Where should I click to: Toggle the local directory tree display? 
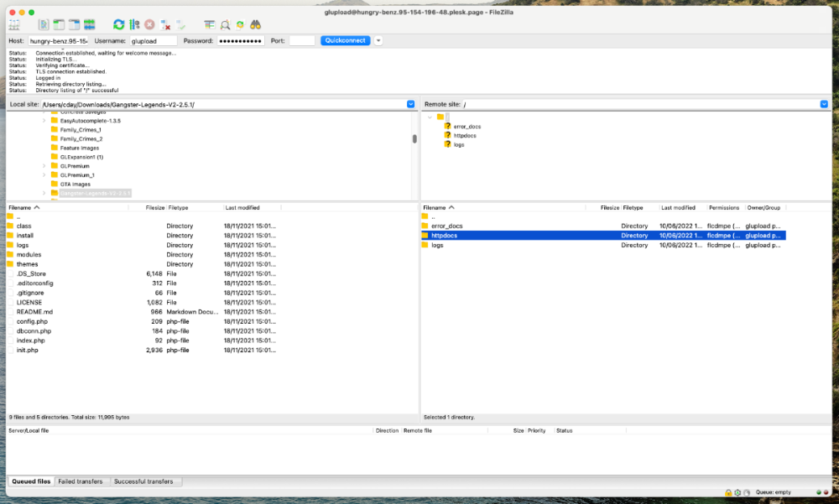coord(59,25)
